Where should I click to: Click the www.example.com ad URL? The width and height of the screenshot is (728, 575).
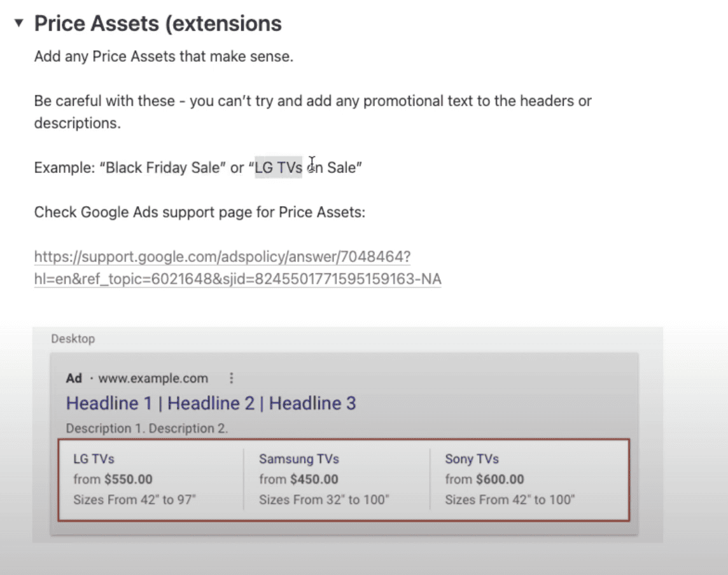(153, 378)
